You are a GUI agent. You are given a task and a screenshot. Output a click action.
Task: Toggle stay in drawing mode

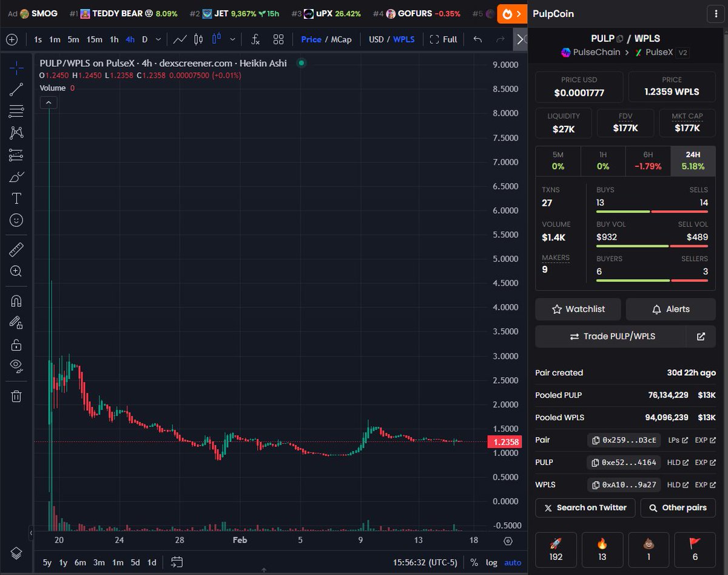16,323
